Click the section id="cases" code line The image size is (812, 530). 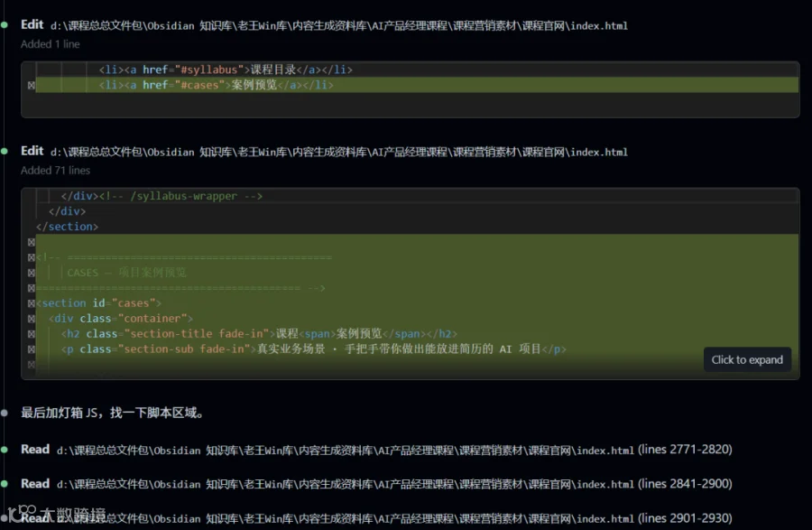(x=99, y=303)
